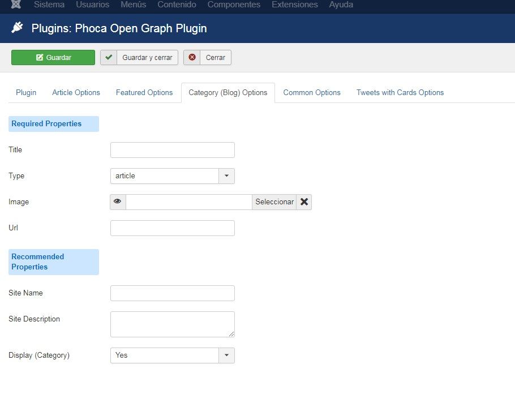Viewport: 515px width, 420px height.
Task: Switch to the Featured Options tab
Action: 144,93
